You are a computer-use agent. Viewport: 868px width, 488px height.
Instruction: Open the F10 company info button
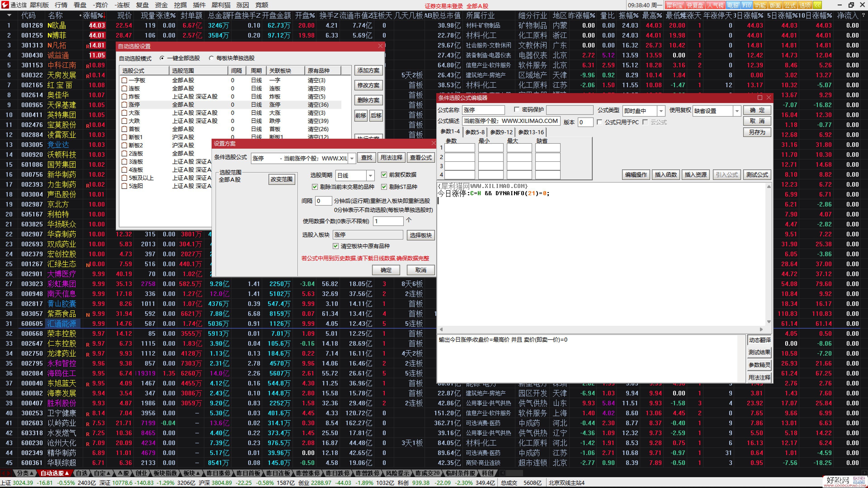tap(746, 5)
